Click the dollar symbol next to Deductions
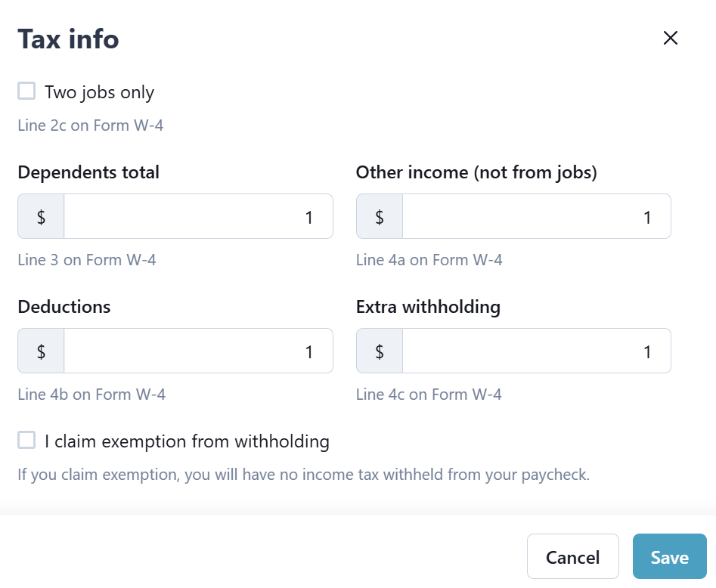This screenshot has width=716, height=588. point(41,351)
